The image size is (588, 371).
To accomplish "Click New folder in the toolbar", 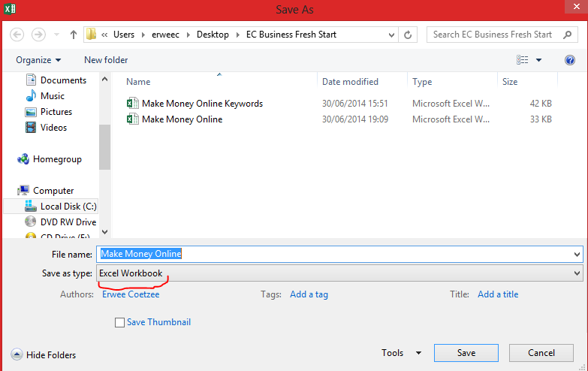I will click(x=106, y=60).
